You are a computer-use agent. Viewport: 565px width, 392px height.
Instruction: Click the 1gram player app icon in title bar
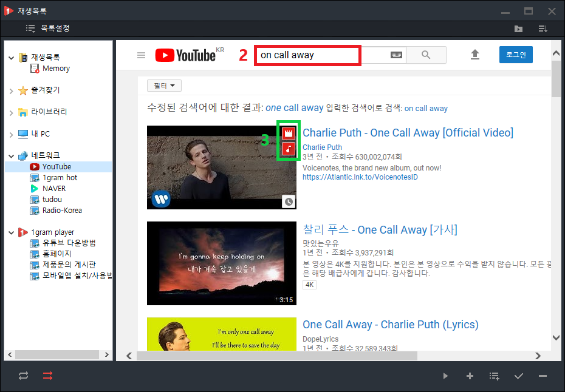coord(9,11)
